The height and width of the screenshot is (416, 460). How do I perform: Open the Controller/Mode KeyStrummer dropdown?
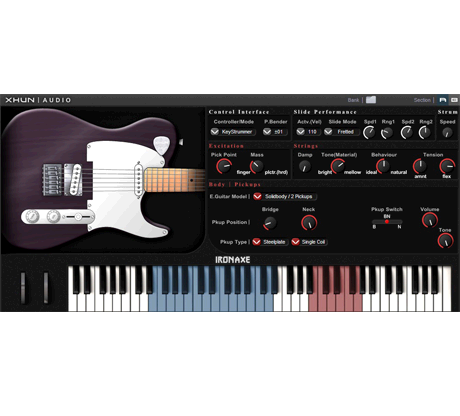233,132
